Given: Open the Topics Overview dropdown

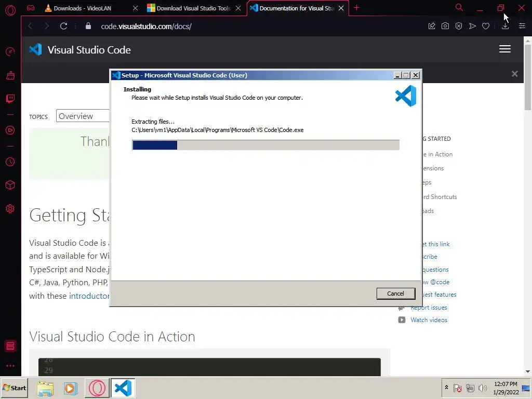Looking at the screenshot, I should pyautogui.click(x=83, y=116).
